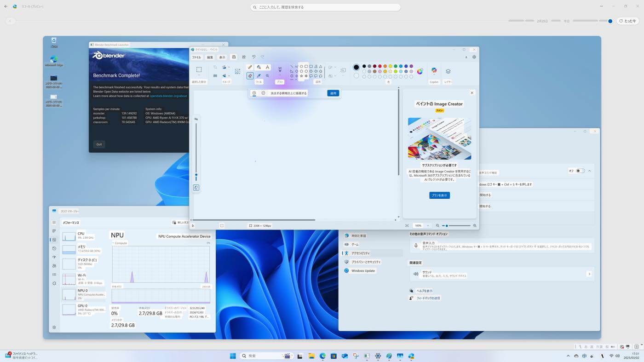Image resolution: width=644 pixels, height=362 pixels.
Task: Click the Apply button in Paint
Action: tap(333, 93)
